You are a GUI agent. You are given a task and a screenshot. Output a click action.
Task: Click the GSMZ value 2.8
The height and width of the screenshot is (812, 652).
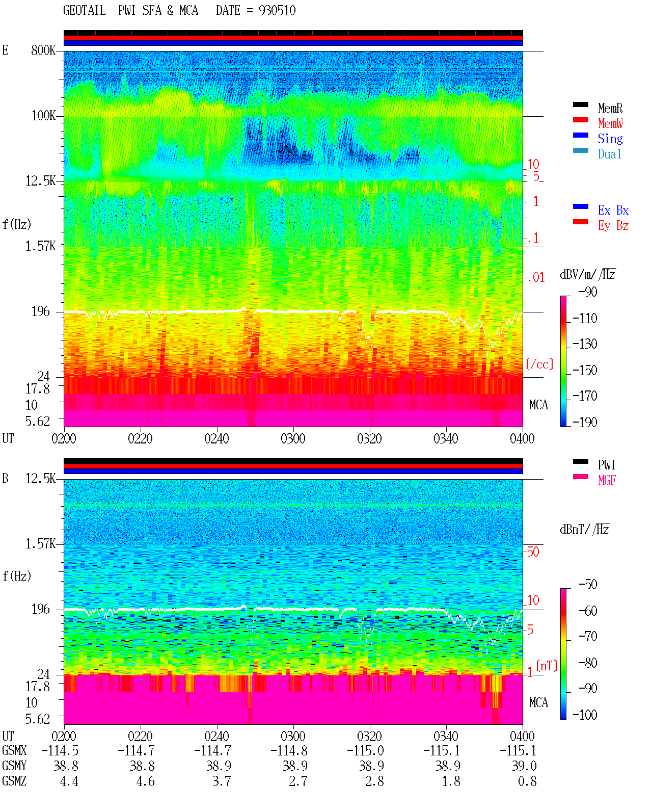pos(375,781)
